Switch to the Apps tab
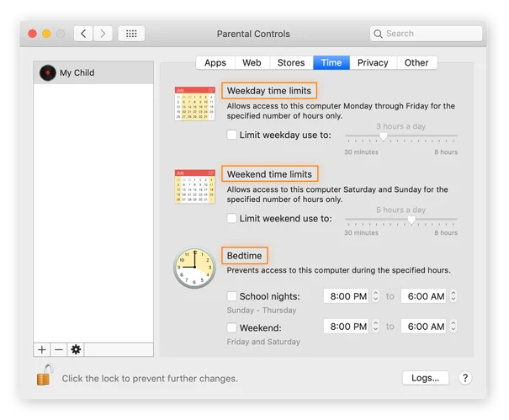Viewport: 509px width, 420px height. tap(215, 62)
